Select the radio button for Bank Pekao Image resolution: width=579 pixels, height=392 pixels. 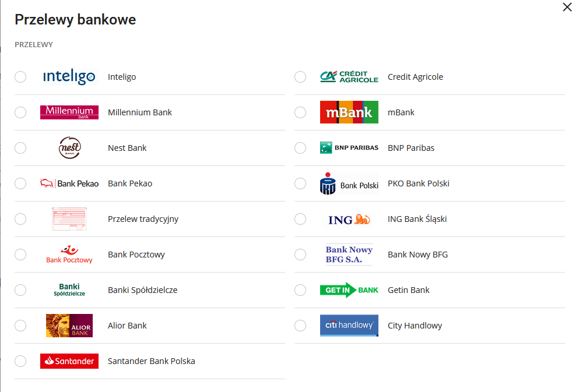(20, 183)
